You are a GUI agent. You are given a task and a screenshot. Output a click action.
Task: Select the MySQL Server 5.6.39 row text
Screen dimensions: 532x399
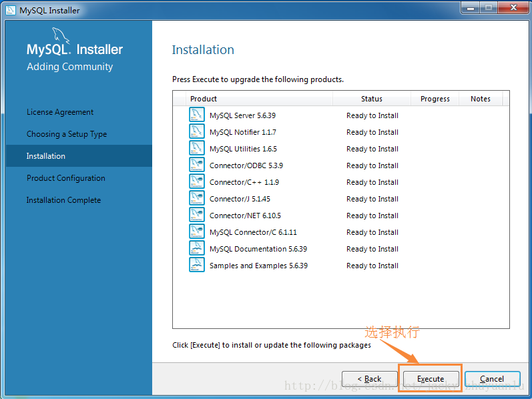[242, 115]
